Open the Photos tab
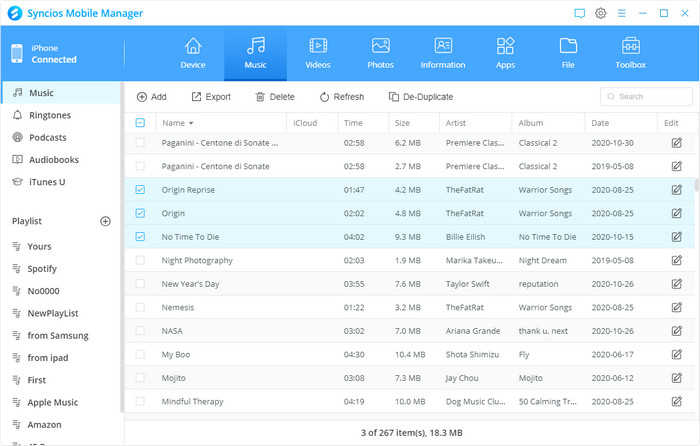Image resolution: width=700 pixels, height=446 pixels. 380,53
